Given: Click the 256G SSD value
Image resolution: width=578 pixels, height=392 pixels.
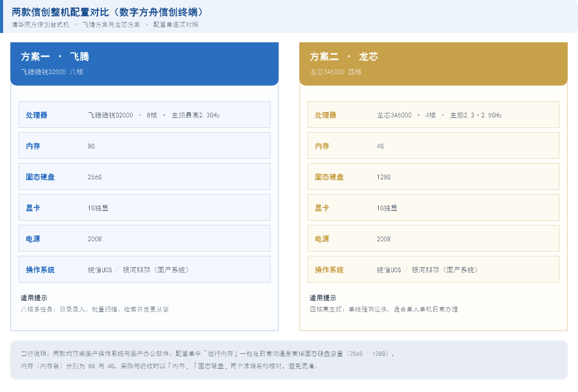Looking at the screenshot, I should [95, 177].
